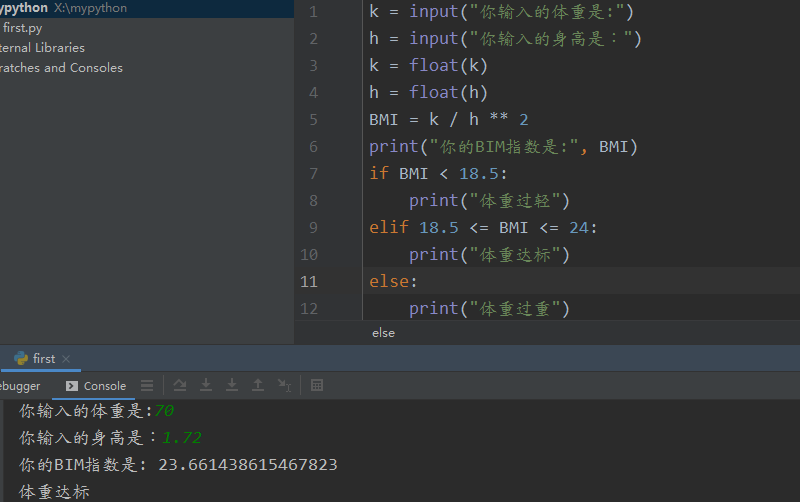The image size is (800, 502).
Task: Click the h = float(h) code line
Action: [429, 93]
